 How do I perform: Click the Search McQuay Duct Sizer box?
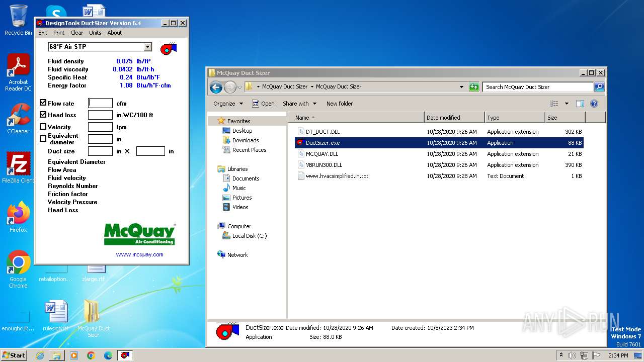tap(538, 87)
